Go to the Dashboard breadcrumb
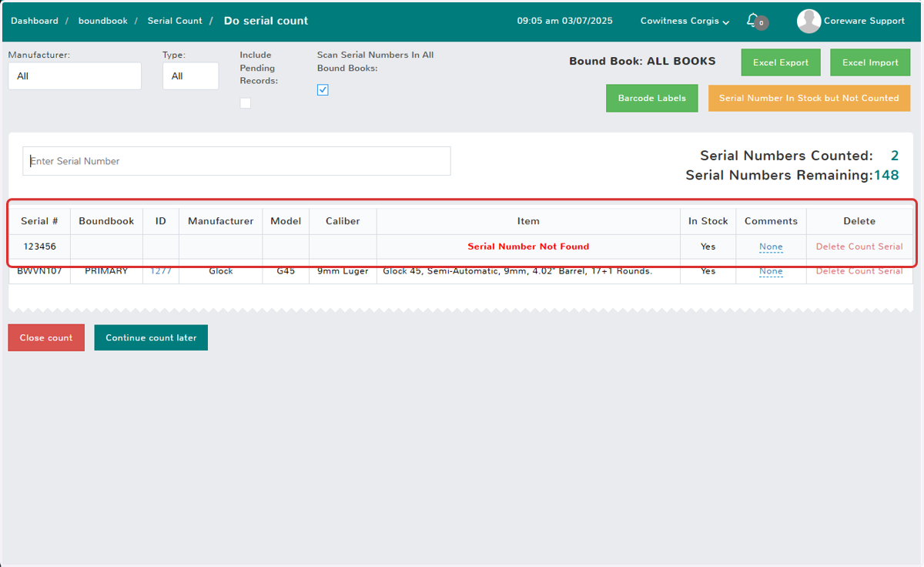 pos(34,21)
